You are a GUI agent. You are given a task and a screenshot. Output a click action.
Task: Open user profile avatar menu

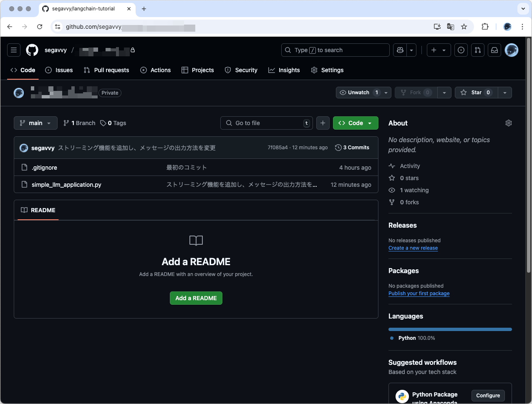click(x=512, y=50)
